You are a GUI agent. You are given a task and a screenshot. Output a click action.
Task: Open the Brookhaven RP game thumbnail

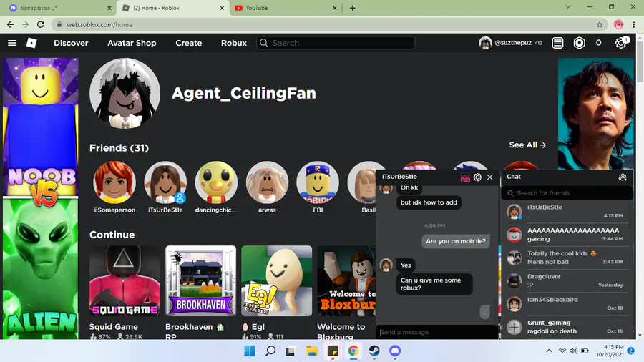[200, 280]
